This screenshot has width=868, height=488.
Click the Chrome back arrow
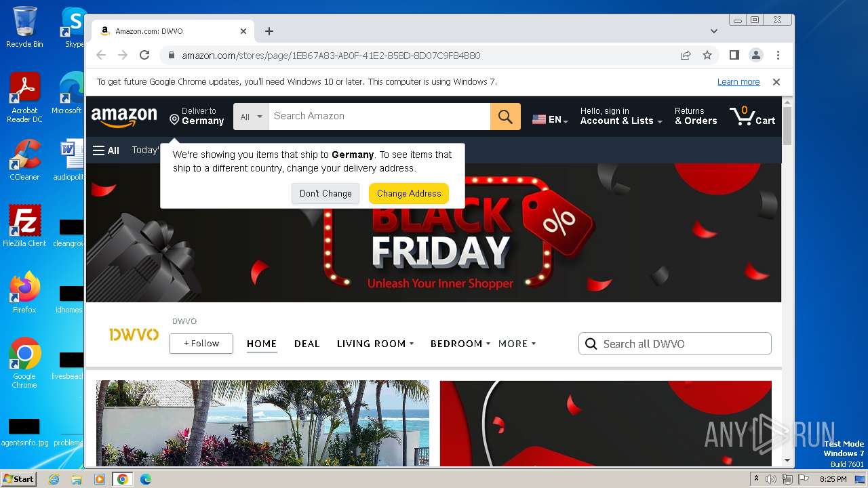(x=101, y=55)
